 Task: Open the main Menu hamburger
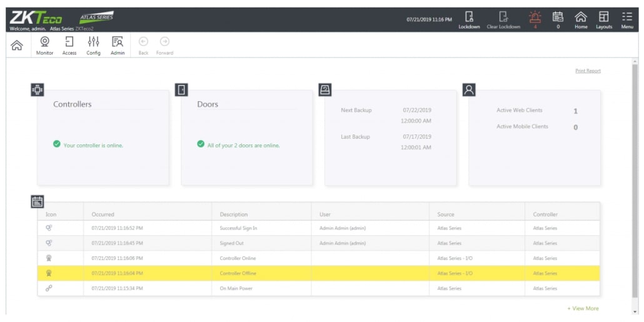(x=627, y=18)
